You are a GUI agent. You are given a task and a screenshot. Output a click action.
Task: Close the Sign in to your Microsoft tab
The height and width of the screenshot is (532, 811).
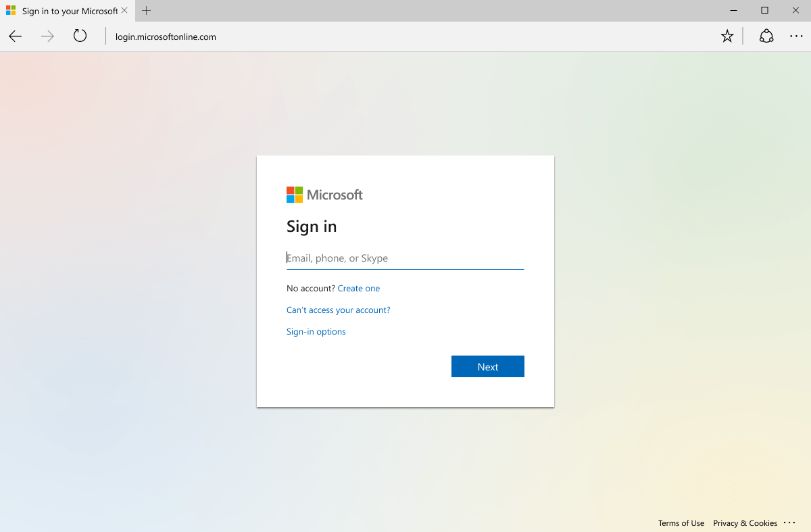point(124,11)
